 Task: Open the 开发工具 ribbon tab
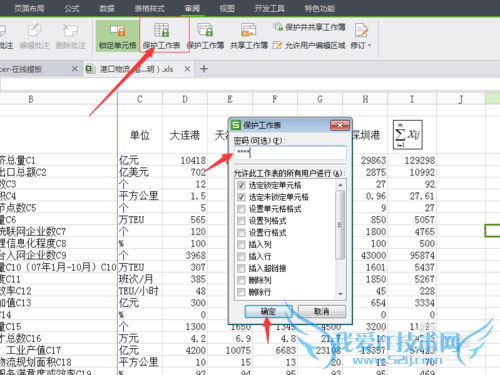coord(270,8)
